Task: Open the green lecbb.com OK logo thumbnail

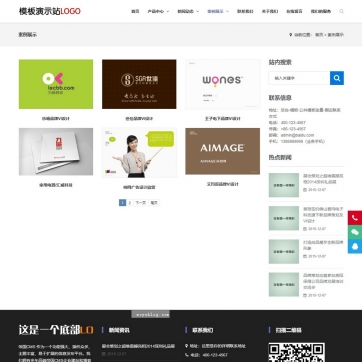Action: [56, 84]
